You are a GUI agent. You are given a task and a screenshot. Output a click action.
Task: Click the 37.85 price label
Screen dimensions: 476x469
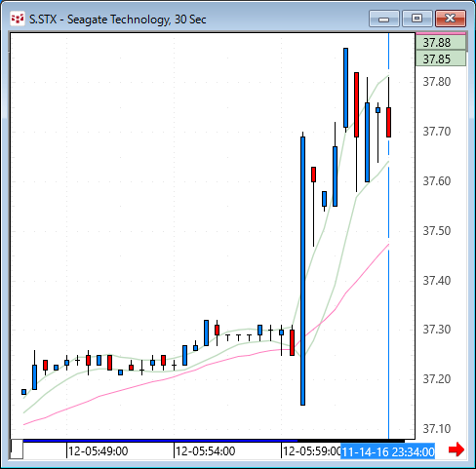pyautogui.click(x=441, y=59)
